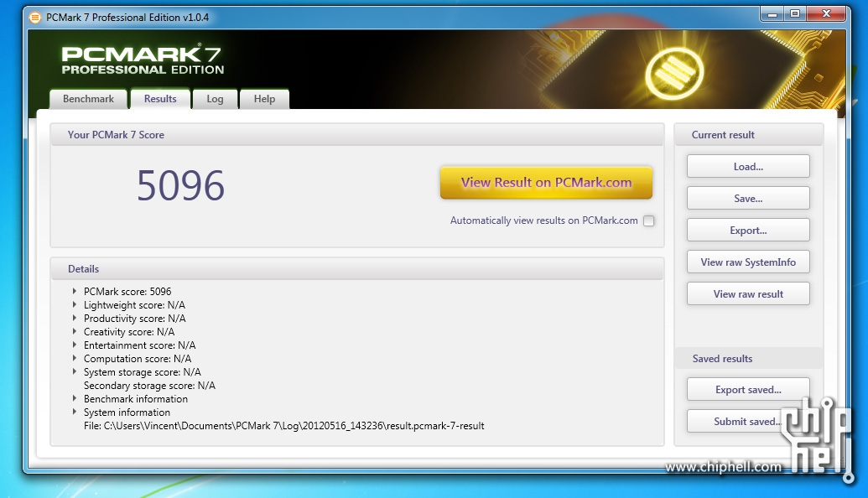The image size is (868, 498).
Task: Open the Help tab
Action: coord(265,99)
